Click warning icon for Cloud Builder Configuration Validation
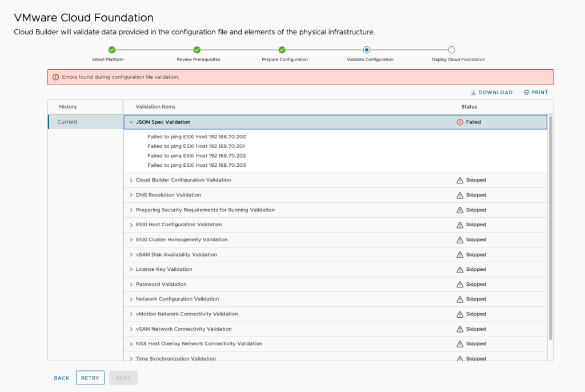Screen dimensions: 585x392 point(460,180)
